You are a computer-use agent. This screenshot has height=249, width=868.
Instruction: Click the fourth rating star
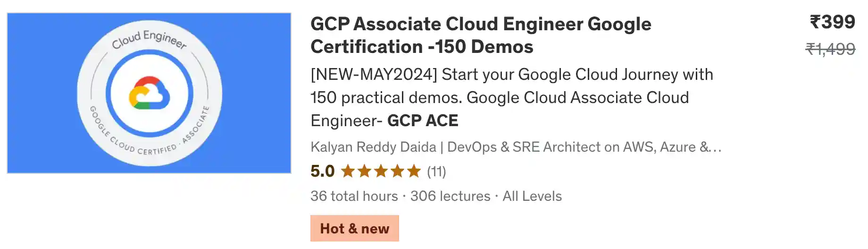pyautogui.click(x=397, y=171)
